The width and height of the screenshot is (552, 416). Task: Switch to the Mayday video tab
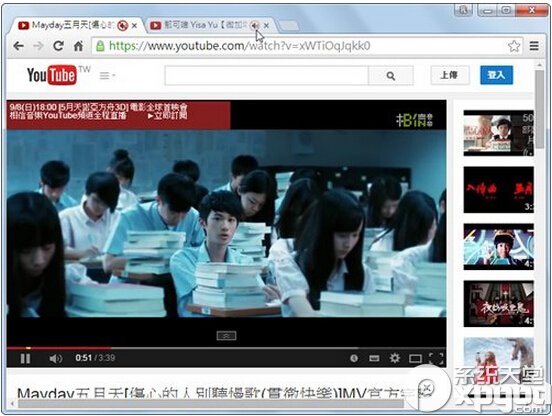point(72,25)
